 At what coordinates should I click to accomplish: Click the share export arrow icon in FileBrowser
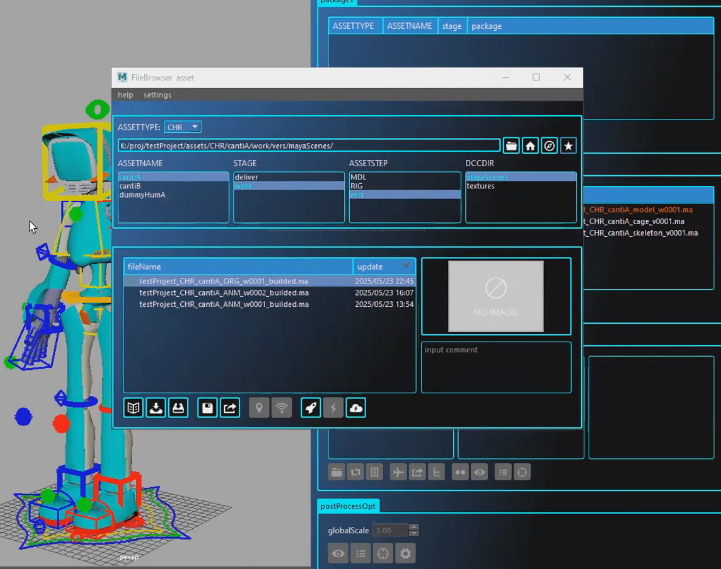(x=230, y=408)
